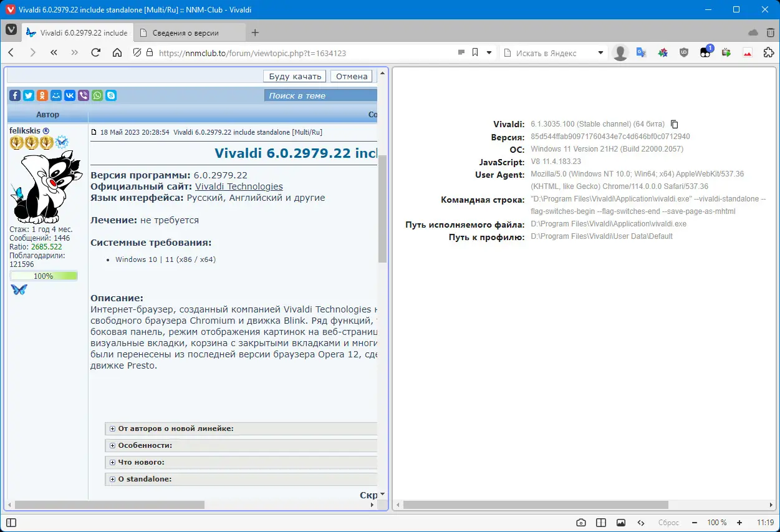
Task: Show site security lock info
Action: point(149,53)
